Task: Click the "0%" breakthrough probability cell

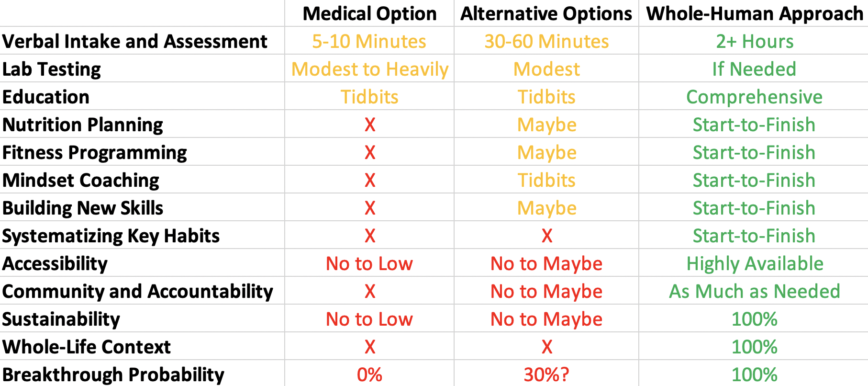Action: pyautogui.click(x=369, y=375)
